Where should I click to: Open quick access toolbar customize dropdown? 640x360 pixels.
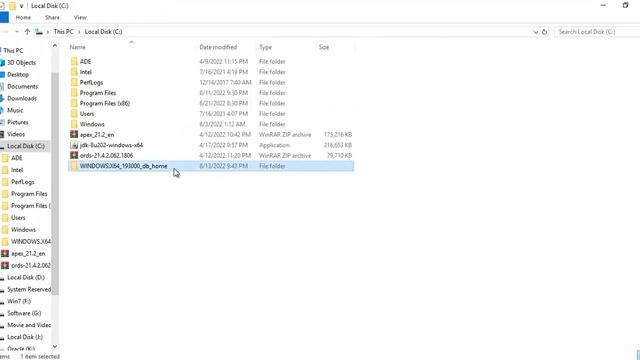click(x=21, y=6)
